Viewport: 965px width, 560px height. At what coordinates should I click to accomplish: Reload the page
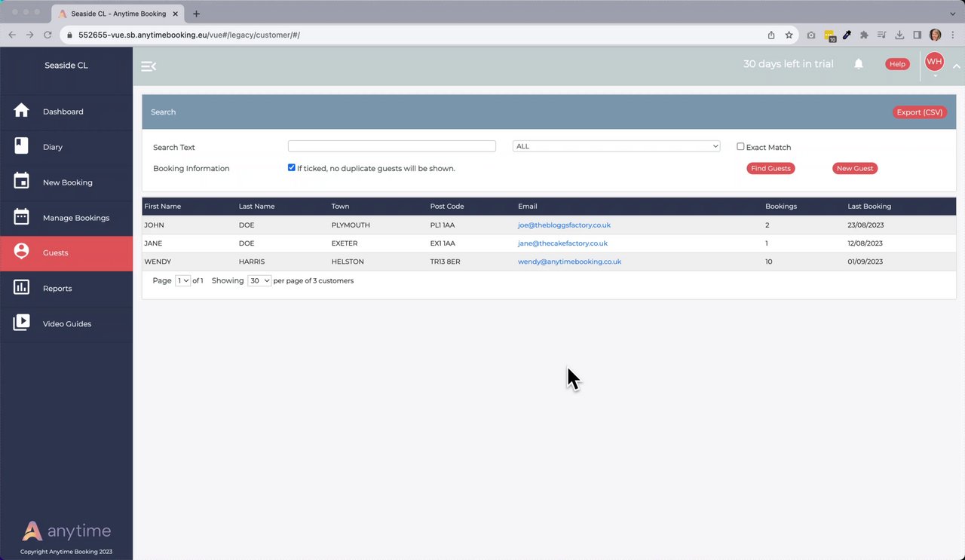point(48,35)
